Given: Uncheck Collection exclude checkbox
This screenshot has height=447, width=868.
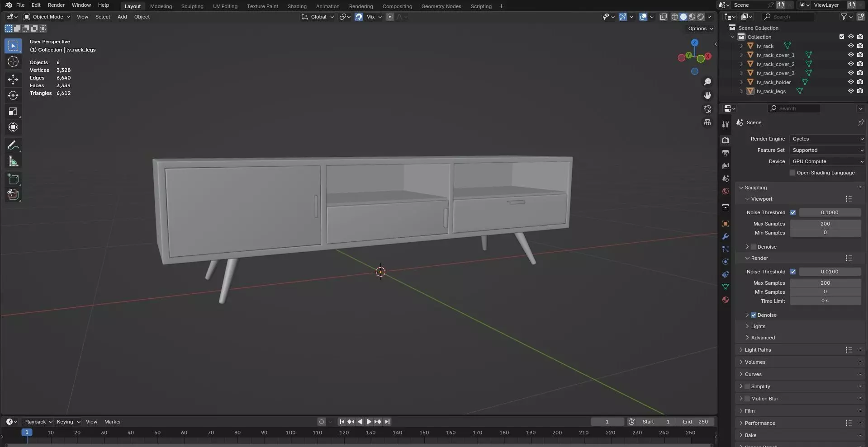Looking at the screenshot, I should point(842,37).
